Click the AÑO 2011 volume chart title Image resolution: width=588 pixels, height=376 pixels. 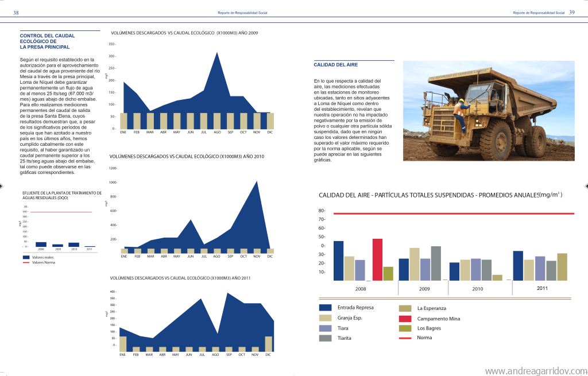(180, 278)
